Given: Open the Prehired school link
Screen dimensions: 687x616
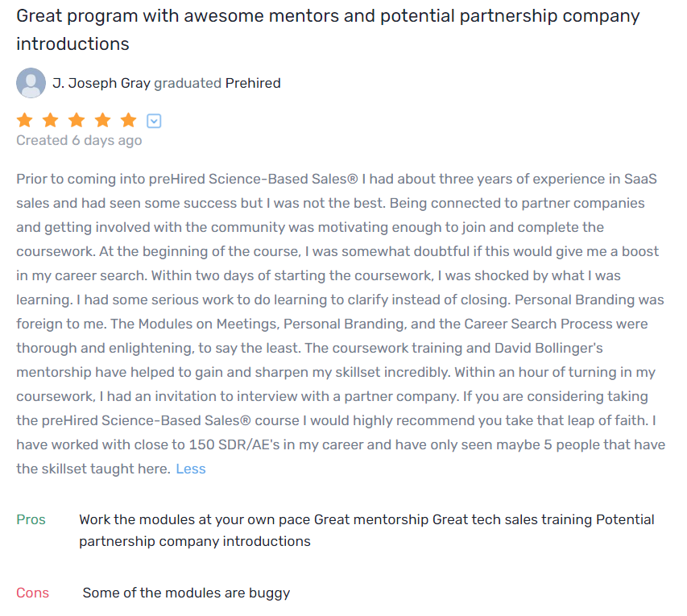Looking at the screenshot, I should coord(253,83).
